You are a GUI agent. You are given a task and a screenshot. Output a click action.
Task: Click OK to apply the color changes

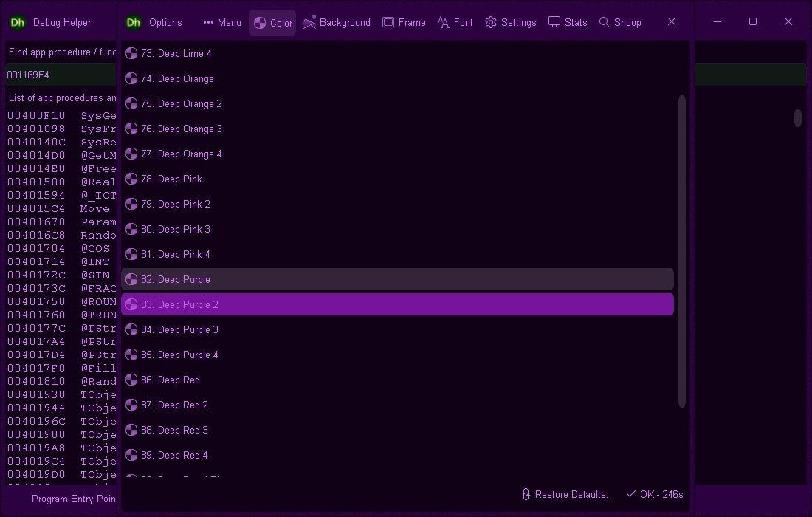point(654,494)
